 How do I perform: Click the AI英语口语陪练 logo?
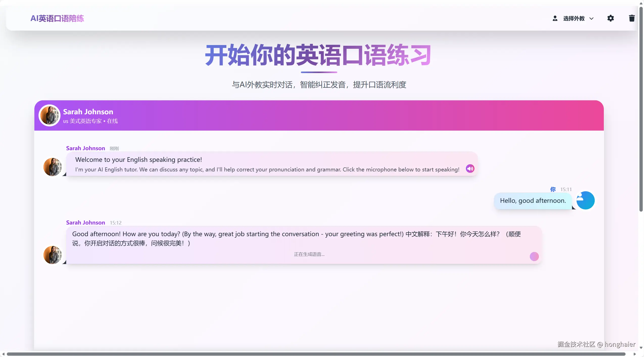coord(57,18)
